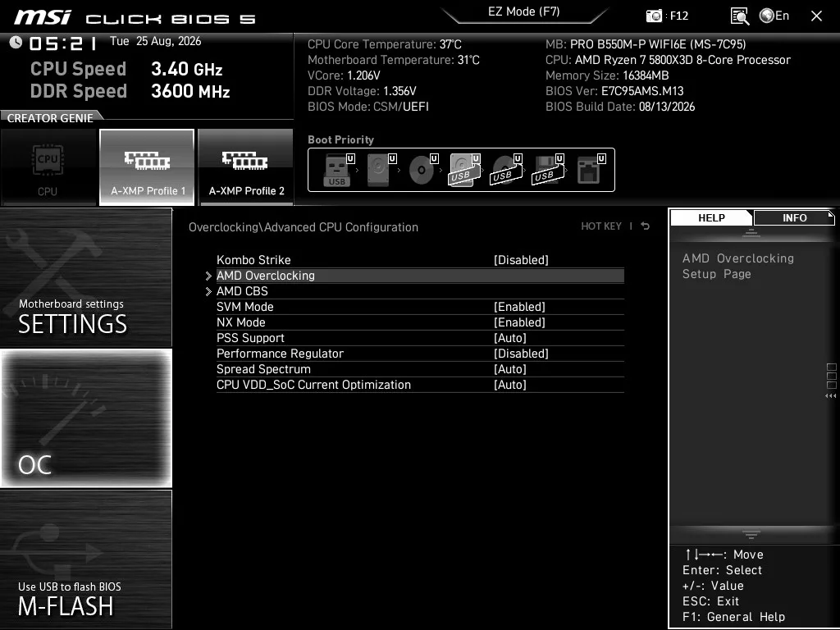Change the Spread Spectrum [Auto] value
Viewport: 840px width, 630px height.
pos(510,368)
